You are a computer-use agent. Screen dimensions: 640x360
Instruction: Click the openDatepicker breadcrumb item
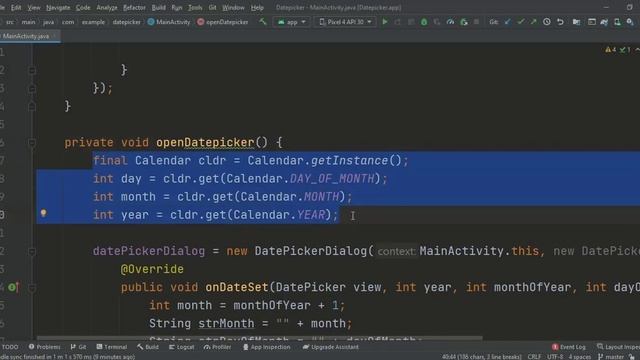click(x=223, y=22)
